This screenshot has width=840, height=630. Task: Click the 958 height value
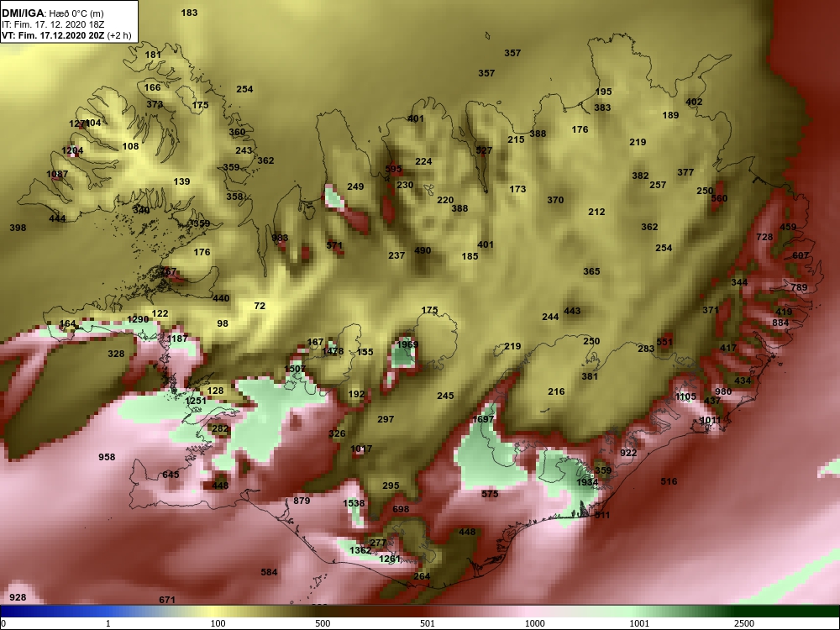pyautogui.click(x=108, y=457)
